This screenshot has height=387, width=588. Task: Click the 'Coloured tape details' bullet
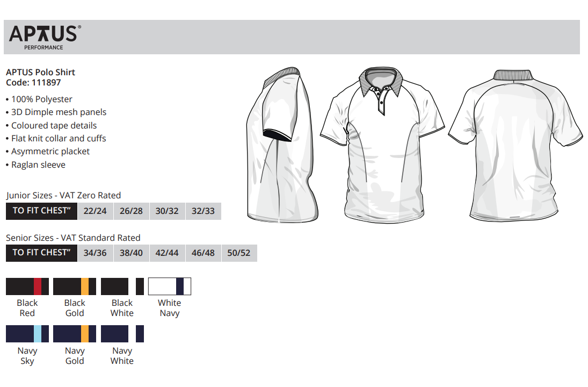point(52,125)
